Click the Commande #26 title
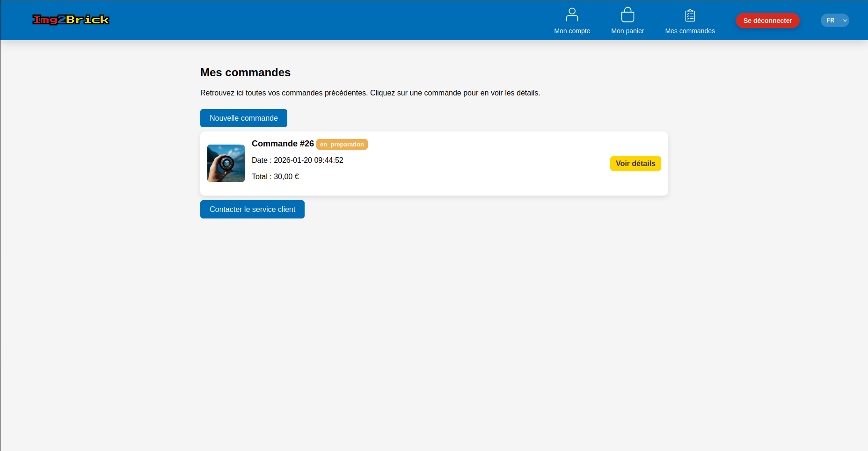 [x=283, y=144]
